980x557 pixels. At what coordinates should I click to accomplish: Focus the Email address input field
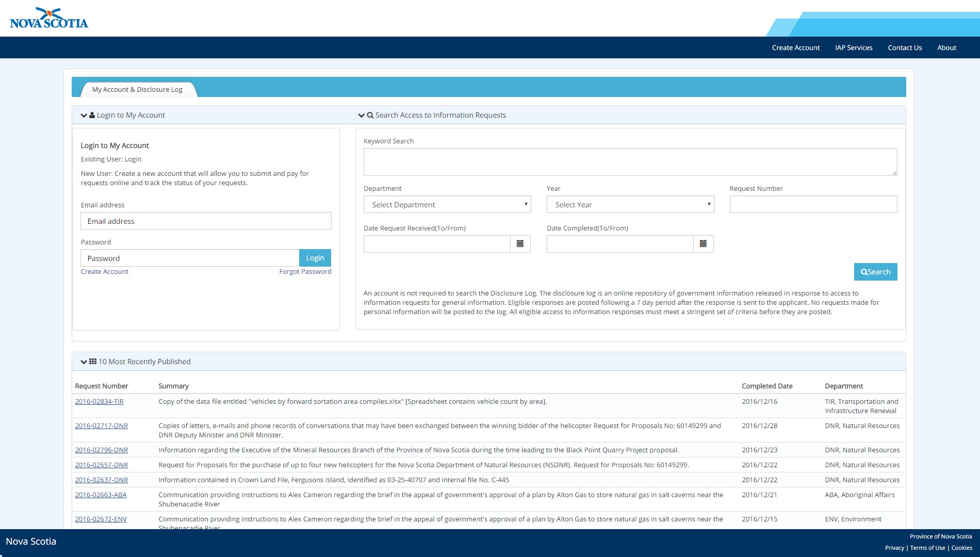[x=206, y=221]
